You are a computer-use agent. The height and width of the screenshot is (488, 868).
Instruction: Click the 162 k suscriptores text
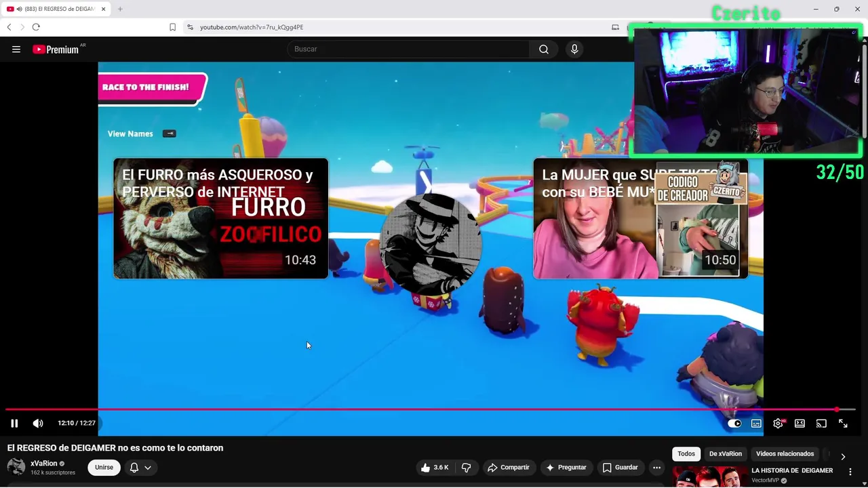[x=53, y=472]
